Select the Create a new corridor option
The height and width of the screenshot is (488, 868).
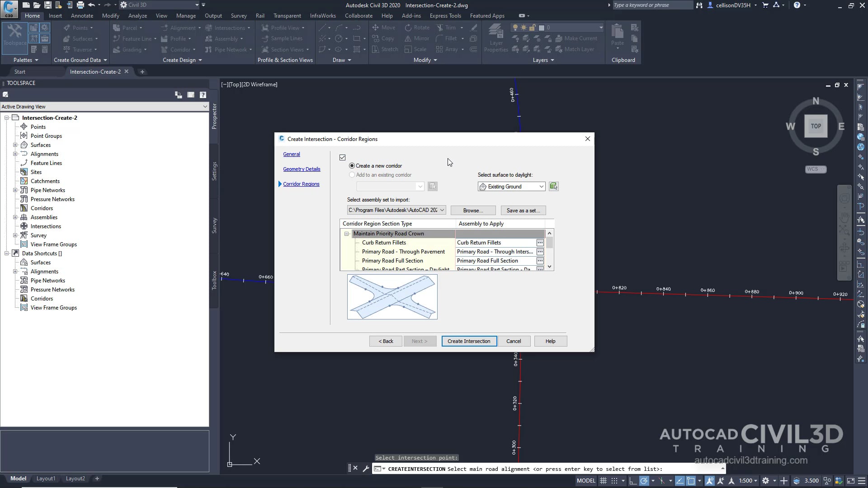(352, 165)
